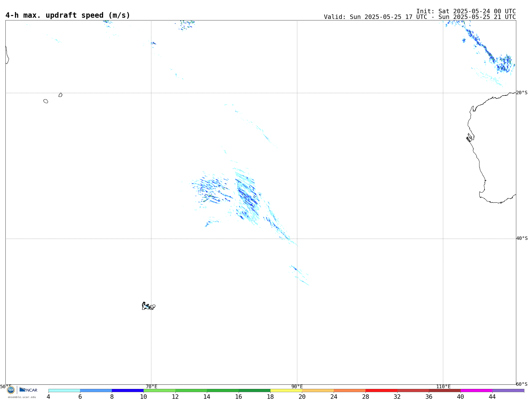Choose the orange 24–28 colorbar segment
Image resolution: width=532 pixels, height=400 pixels.
click(x=350, y=391)
